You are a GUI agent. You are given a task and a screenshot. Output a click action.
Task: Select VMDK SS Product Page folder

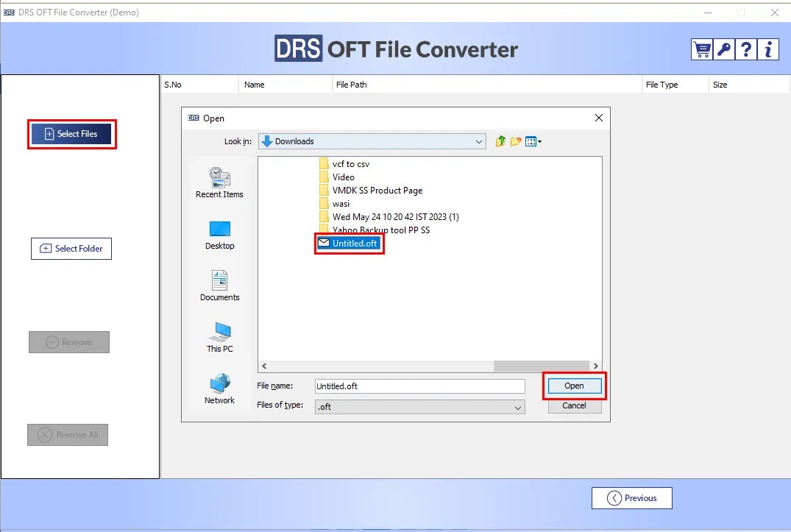pos(371,190)
